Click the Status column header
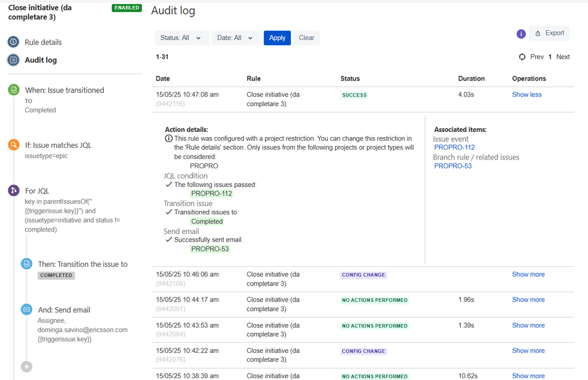The width and height of the screenshot is (588, 380). click(x=350, y=78)
